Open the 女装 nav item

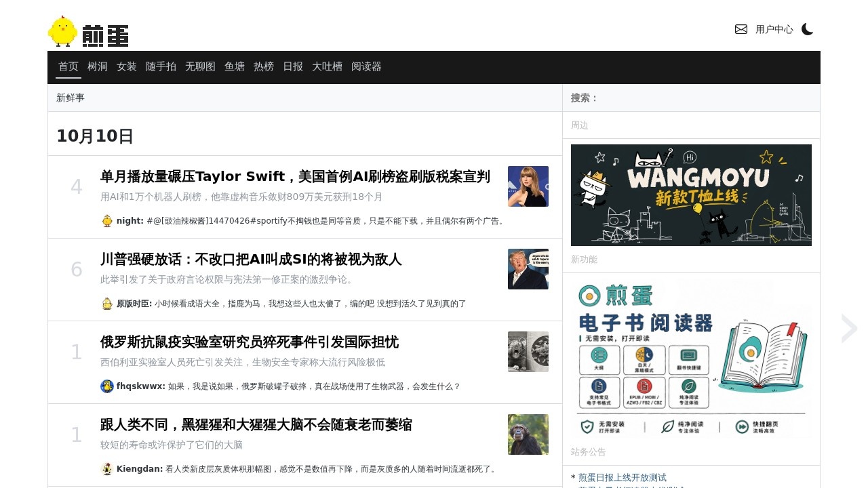[127, 66]
